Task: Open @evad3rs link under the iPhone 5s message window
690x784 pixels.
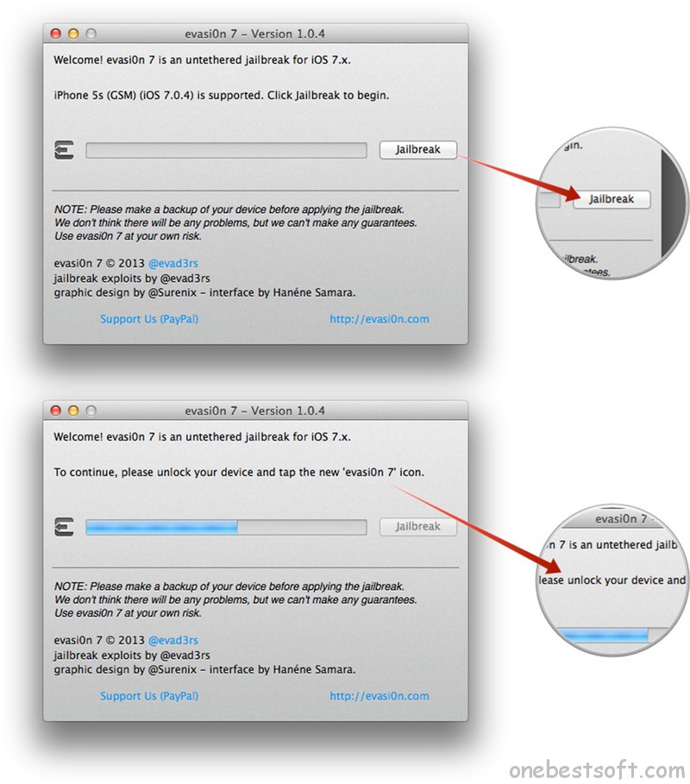Action: (173, 264)
